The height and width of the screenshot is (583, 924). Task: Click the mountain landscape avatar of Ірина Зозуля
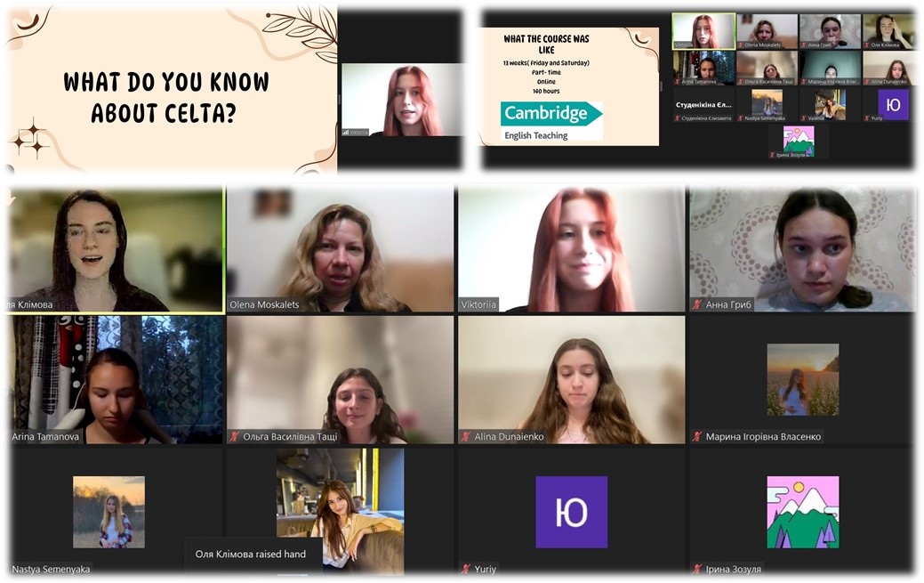coord(802,512)
